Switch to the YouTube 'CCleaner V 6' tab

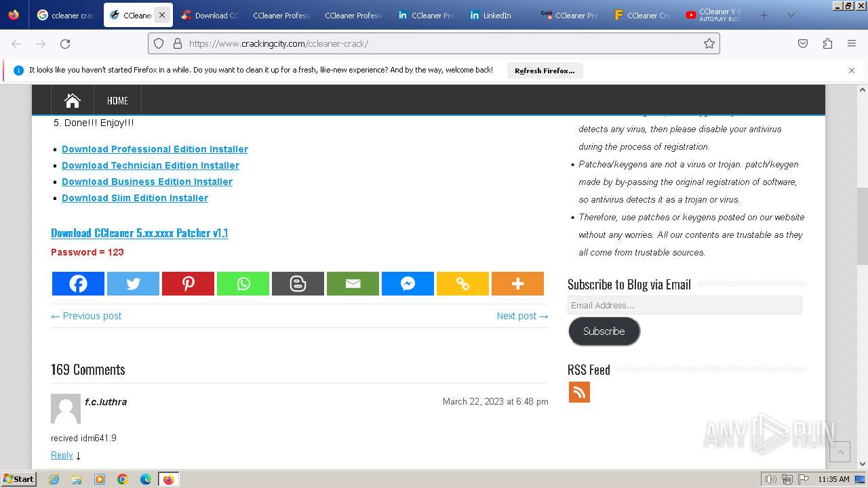pyautogui.click(x=713, y=15)
